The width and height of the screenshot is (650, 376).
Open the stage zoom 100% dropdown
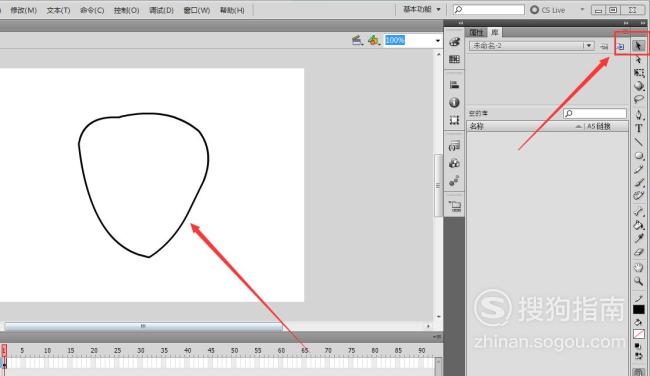pyautogui.click(x=438, y=41)
